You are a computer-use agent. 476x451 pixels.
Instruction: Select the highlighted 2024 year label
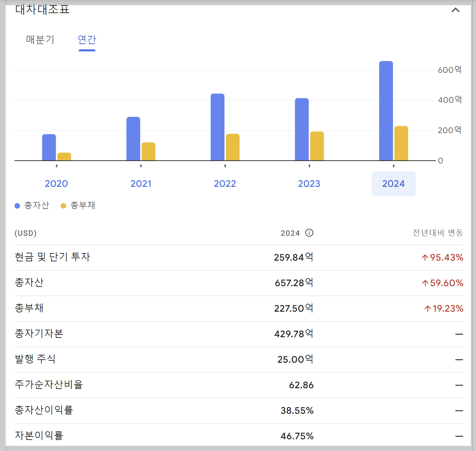(393, 183)
